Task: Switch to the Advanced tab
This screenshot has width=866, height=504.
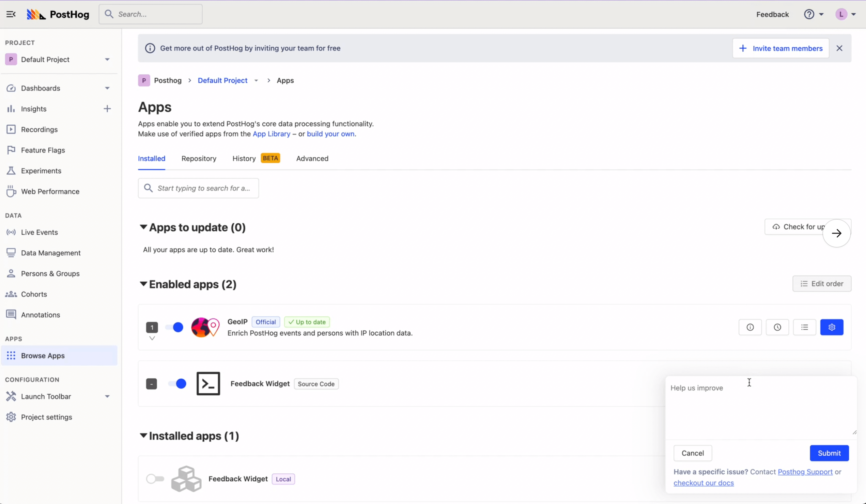Action: (x=312, y=158)
